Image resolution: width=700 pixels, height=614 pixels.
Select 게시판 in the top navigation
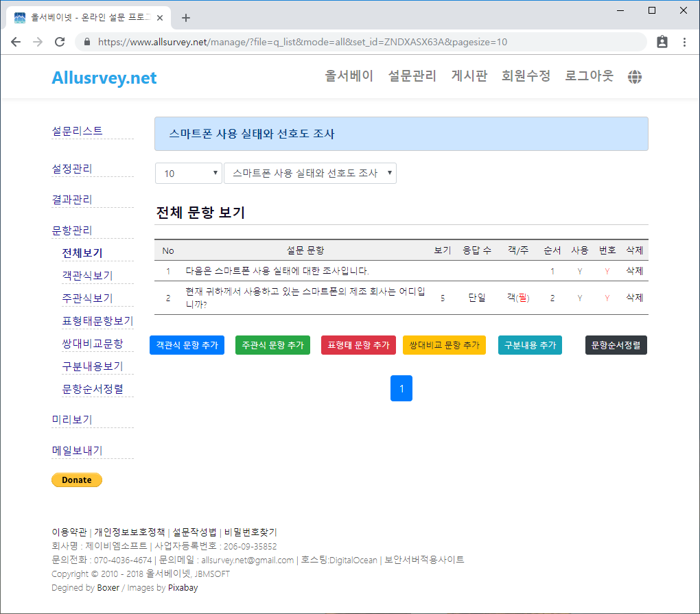469,76
